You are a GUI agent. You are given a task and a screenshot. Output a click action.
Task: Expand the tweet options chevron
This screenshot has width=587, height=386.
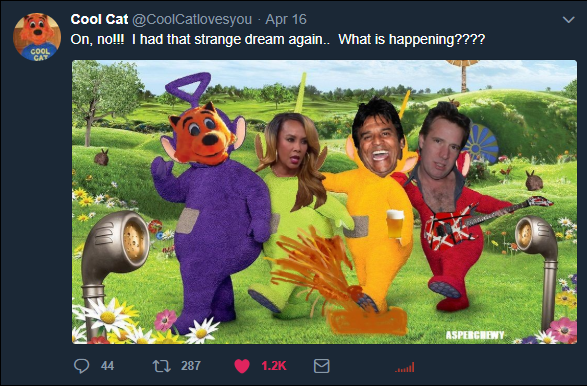568,19
